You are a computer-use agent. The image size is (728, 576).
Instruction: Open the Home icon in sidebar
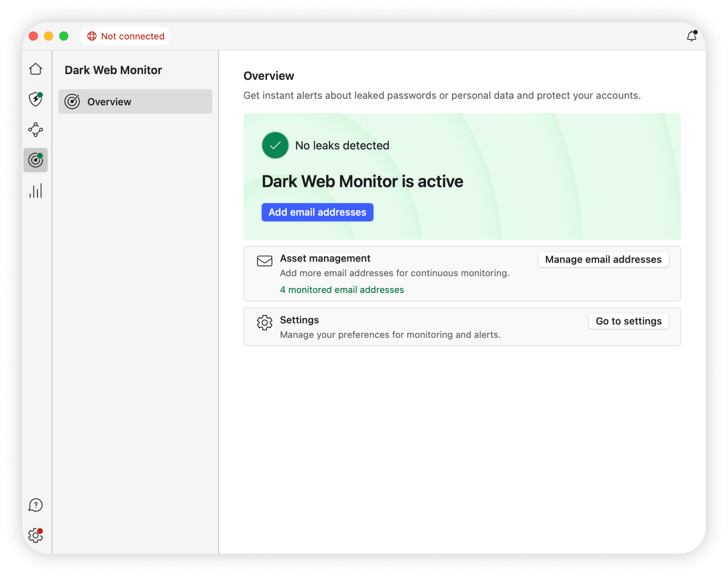(35, 69)
